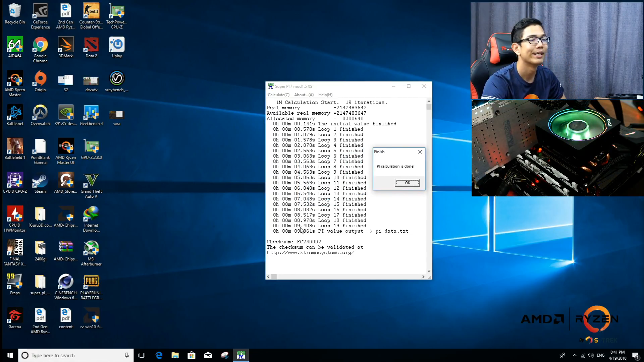The height and width of the screenshot is (362, 644).
Task: Click the taskbar search box
Action: click(76, 355)
